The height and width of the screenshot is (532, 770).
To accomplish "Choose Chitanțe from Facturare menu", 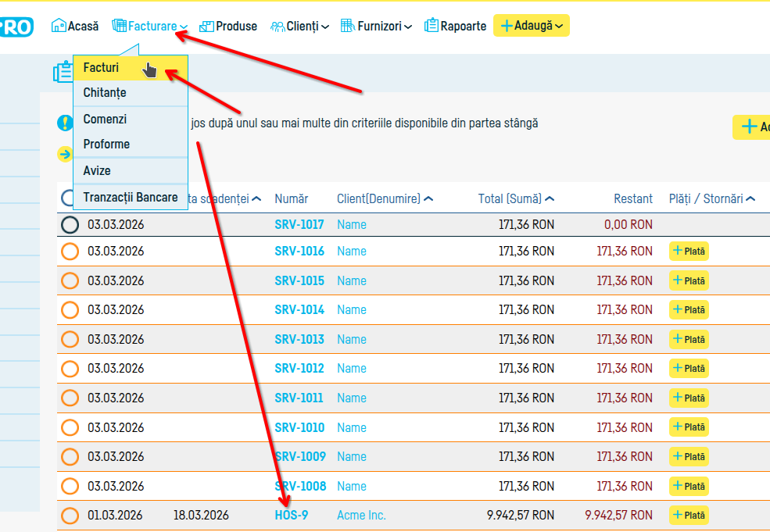I will click(x=105, y=93).
